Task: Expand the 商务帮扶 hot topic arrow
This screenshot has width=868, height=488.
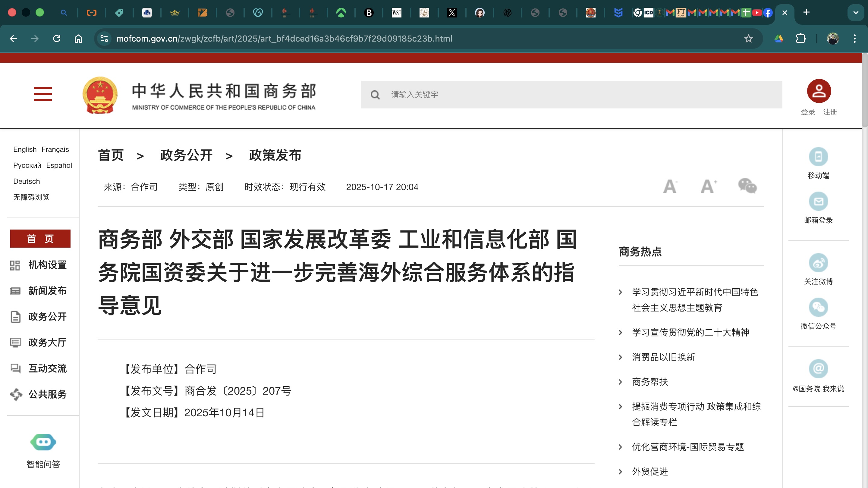Action: point(620,382)
